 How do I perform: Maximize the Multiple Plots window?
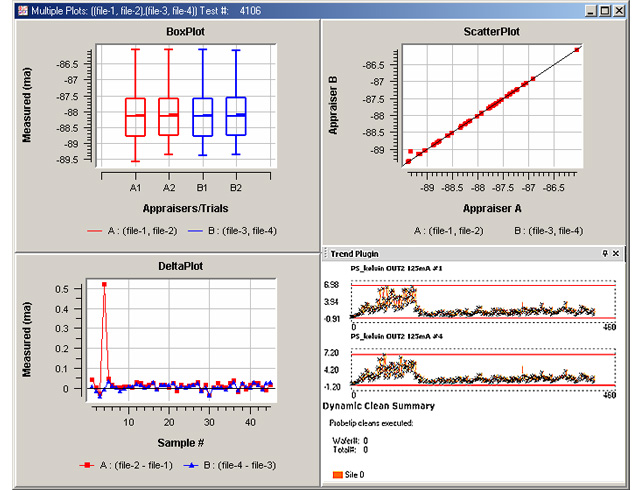pyautogui.click(x=605, y=11)
